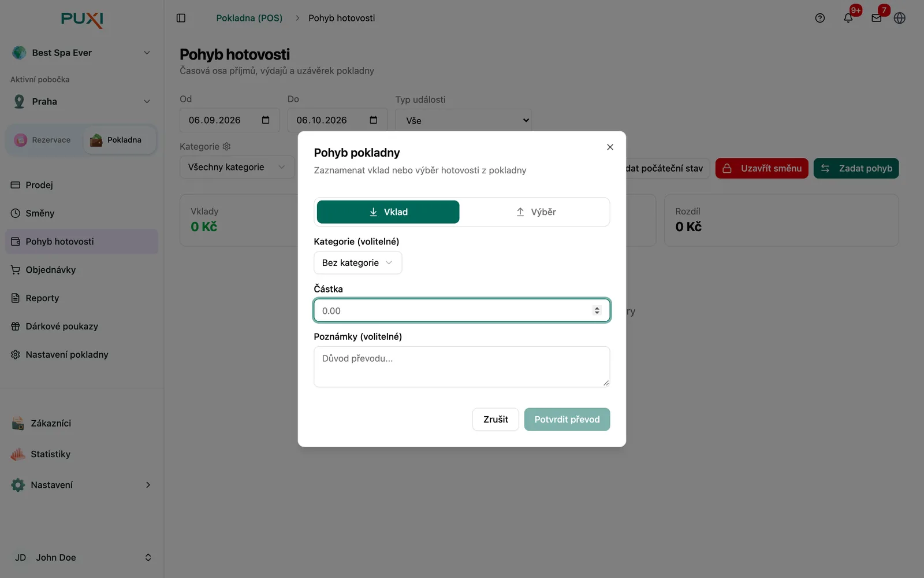Close the Pohyb pokladny dialog

tap(610, 147)
